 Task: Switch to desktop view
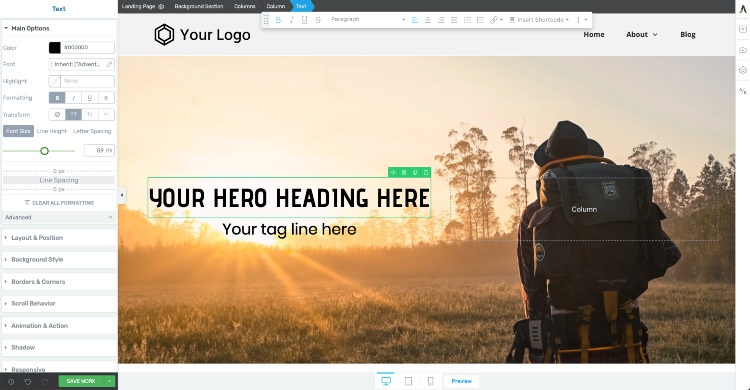click(x=386, y=381)
